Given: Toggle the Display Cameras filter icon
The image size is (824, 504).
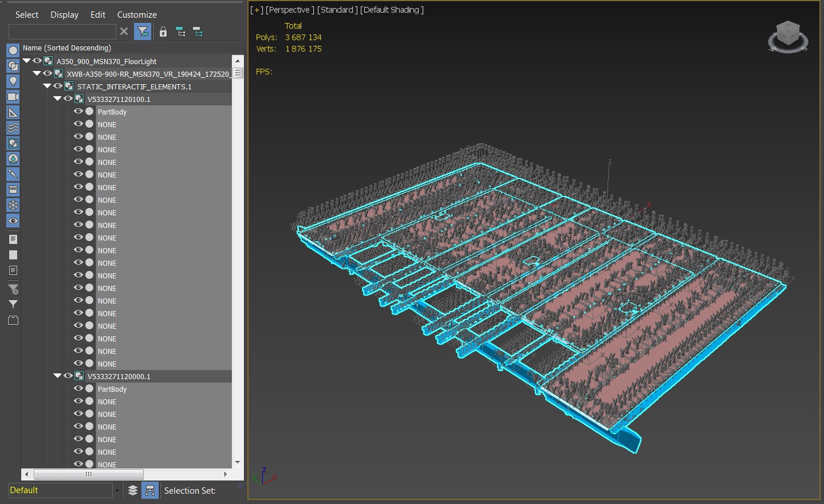Looking at the screenshot, I should 13,97.
